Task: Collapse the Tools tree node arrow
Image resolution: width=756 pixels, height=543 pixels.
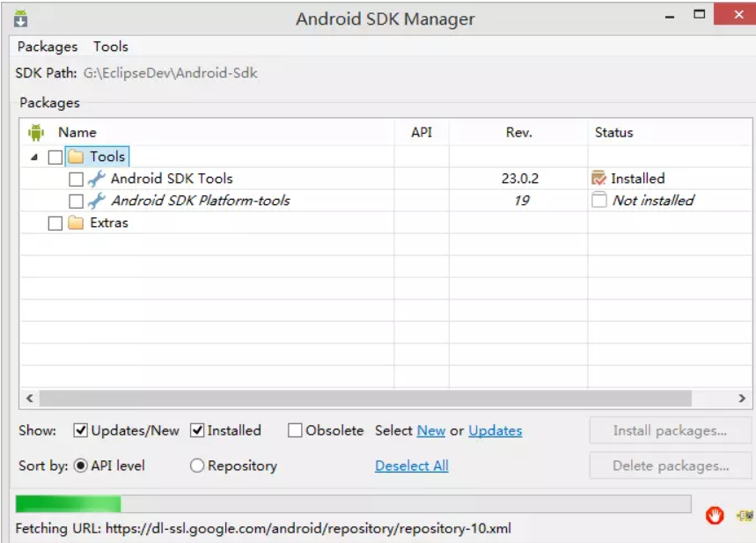Action: (x=34, y=157)
